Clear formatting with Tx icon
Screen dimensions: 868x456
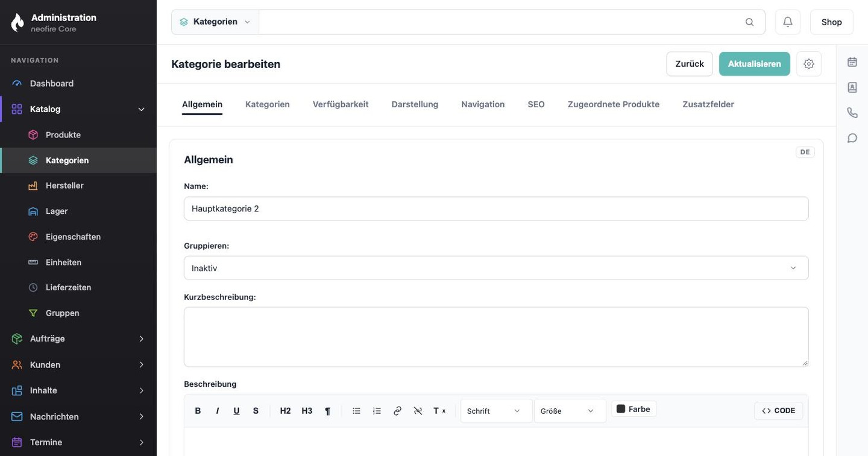[x=439, y=411]
